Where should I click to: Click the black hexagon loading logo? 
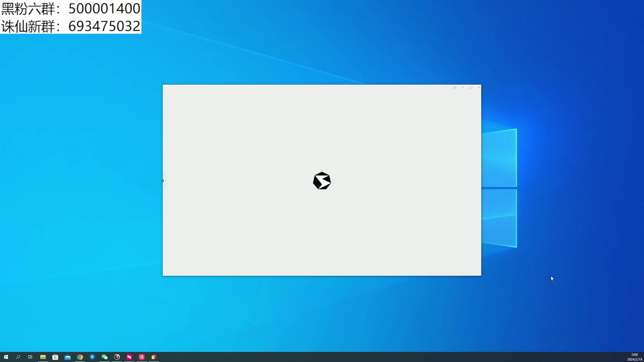[x=322, y=181]
